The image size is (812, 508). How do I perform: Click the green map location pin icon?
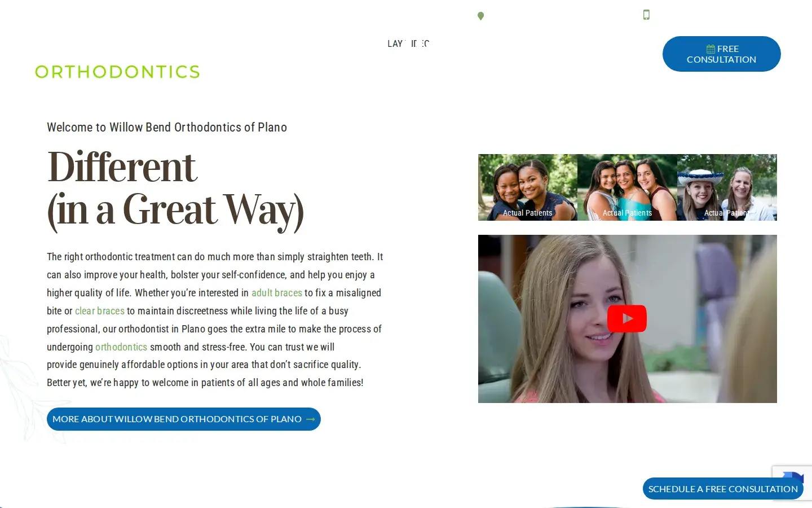[480, 16]
